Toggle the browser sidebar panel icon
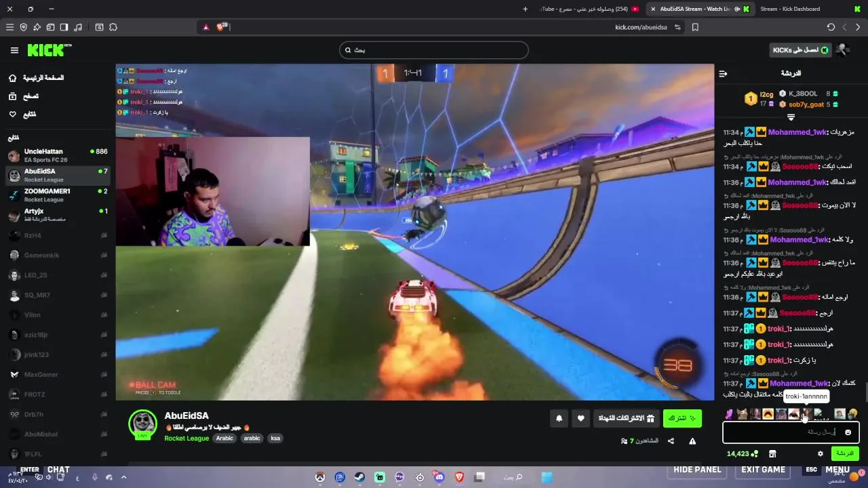This screenshot has width=868, height=488. coord(64,27)
